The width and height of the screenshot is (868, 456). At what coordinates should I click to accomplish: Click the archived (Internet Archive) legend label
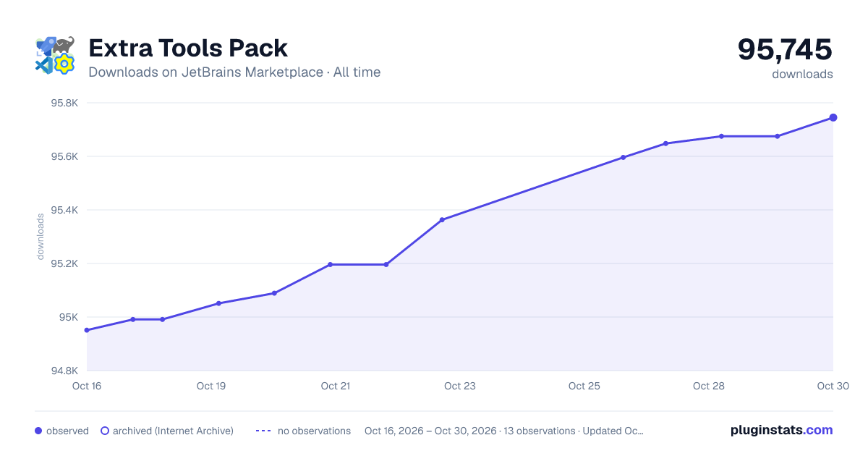(x=173, y=431)
